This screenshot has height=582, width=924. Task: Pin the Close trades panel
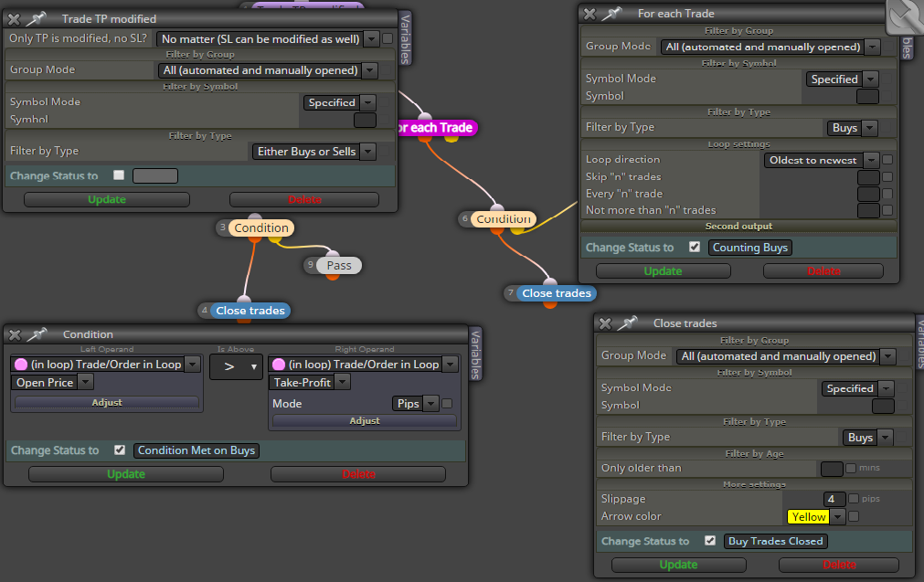point(628,323)
